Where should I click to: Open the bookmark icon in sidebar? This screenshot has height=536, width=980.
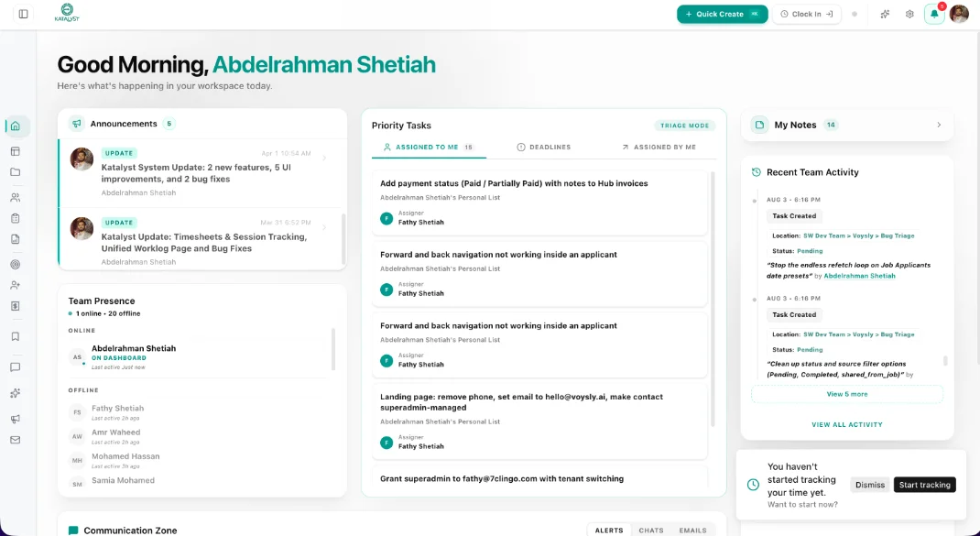[16, 336]
